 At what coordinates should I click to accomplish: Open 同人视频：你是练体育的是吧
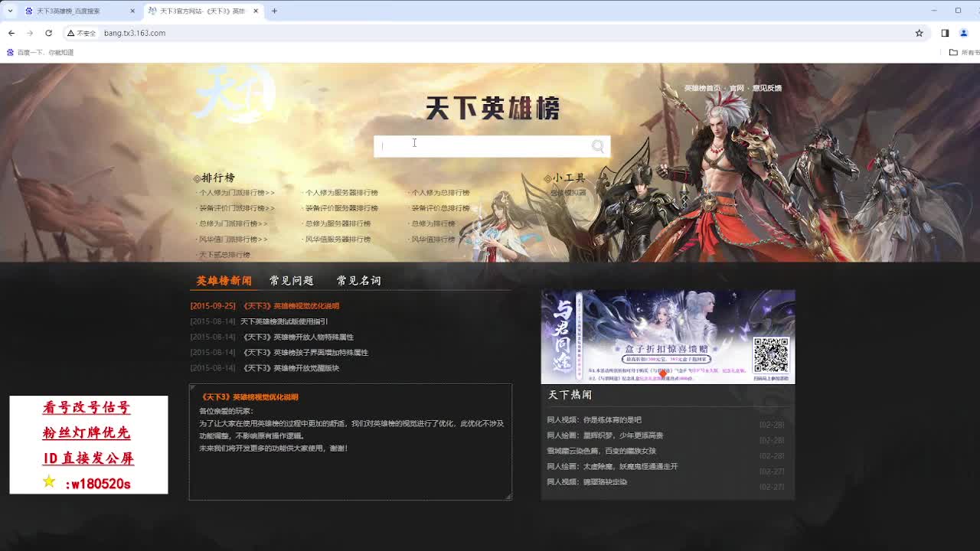594,420
